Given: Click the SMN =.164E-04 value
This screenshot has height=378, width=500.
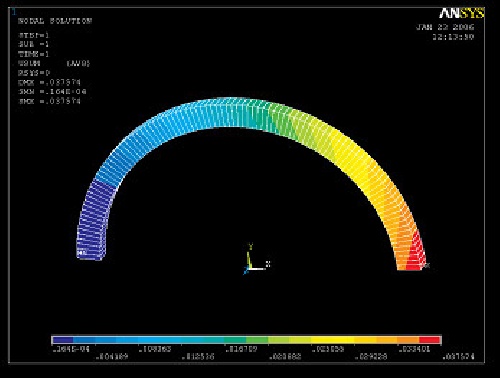Looking at the screenshot, I should [53, 92].
